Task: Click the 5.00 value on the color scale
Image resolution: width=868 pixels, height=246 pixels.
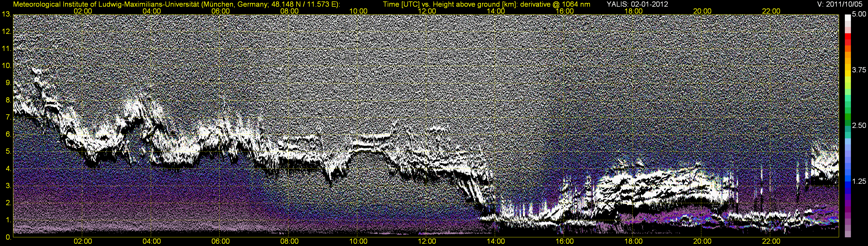Action: (859, 14)
